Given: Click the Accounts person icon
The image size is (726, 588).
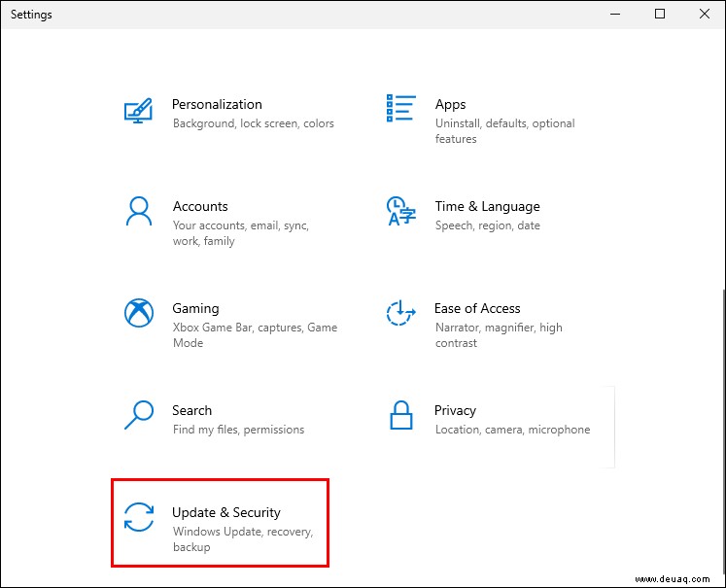Looking at the screenshot, I should (x=138, y=211).
